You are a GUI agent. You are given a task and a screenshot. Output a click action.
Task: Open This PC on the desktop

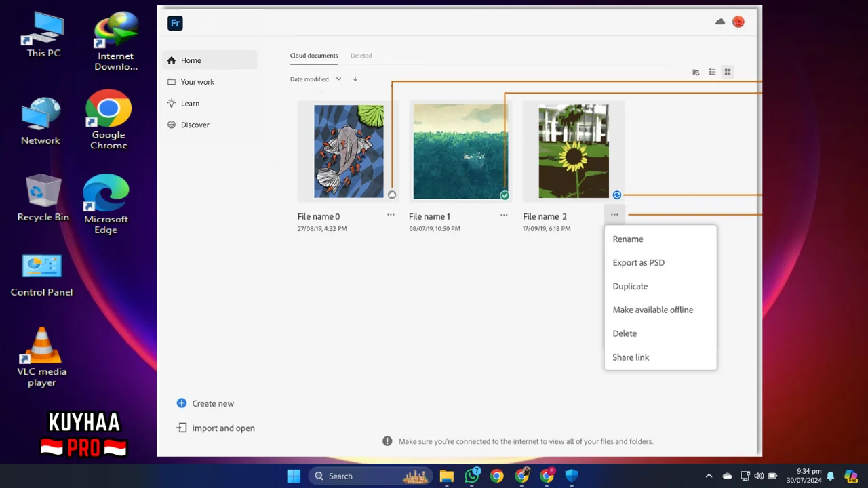(43, 35)
